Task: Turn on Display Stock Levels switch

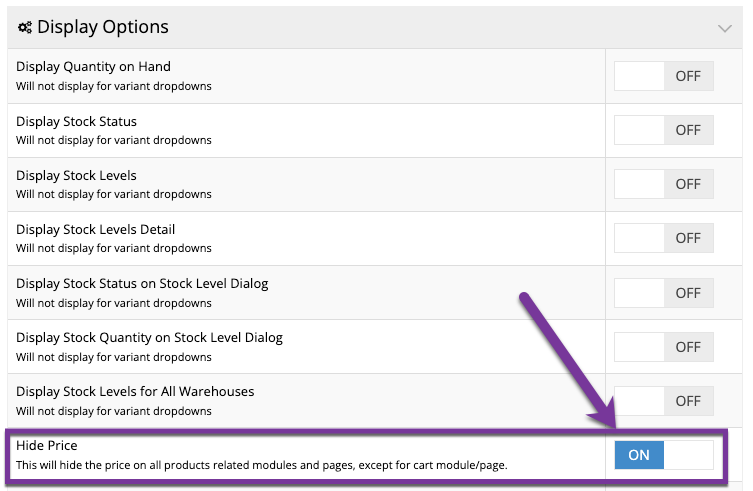Action: [664, 184]
